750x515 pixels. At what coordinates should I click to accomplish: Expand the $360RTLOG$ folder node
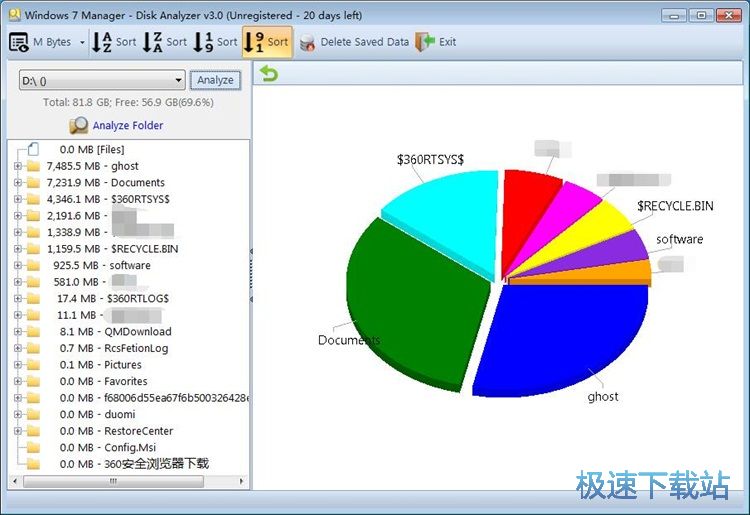18,298
